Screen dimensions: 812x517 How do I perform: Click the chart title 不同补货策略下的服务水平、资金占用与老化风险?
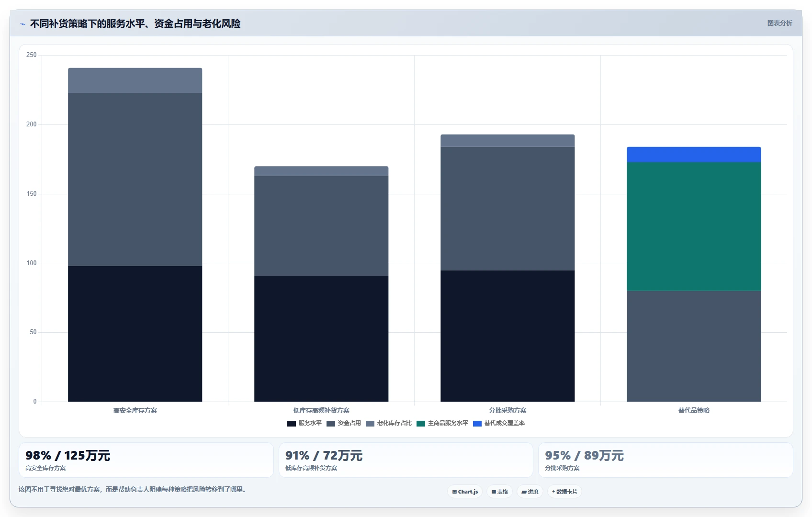pyautogui.click(x=135, y=23)
